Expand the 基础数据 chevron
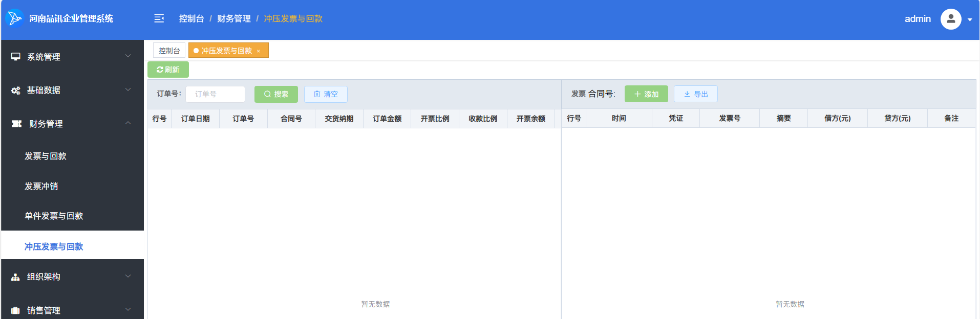This screenshot has height=319, width=980. tap(128, 89)
